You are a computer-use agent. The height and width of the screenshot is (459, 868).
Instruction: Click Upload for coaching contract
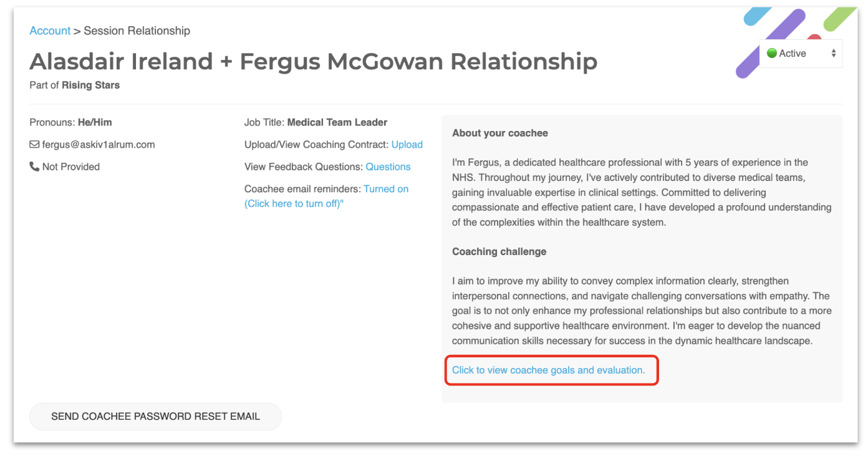(407, 145)
